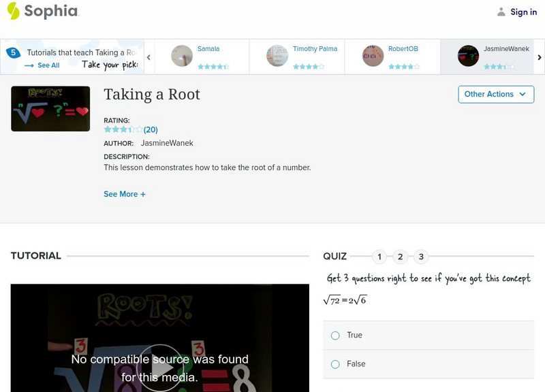Viewport: 545px width, 392px height.
Task: Click the Sophia logo
Action: [43, 11]
